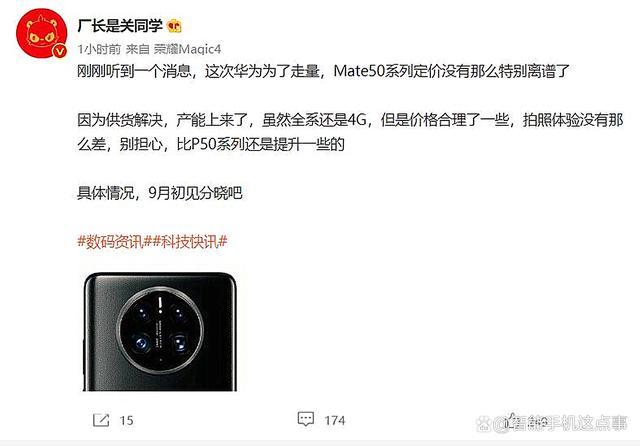This screenshot has width=640, height=446.
Task: Click the @智能手机这点事 watermark text
Action: [560, 424]
